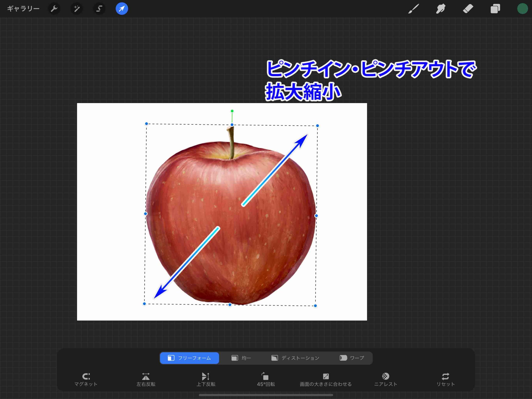Select the Transform arrow tool

(x=121, y=9)
